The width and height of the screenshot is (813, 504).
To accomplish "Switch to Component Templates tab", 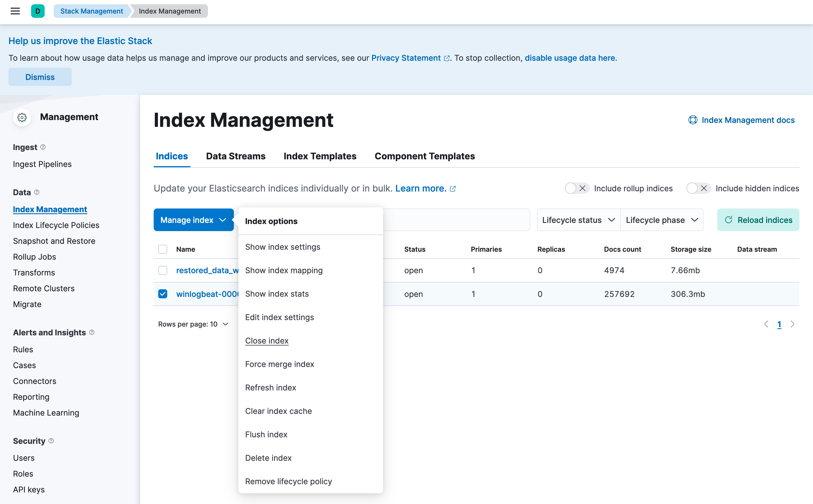I will [x=425, y=156].
